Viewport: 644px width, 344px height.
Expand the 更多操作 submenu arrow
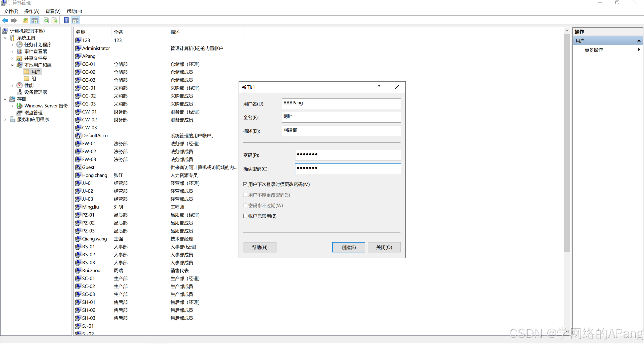639,50
